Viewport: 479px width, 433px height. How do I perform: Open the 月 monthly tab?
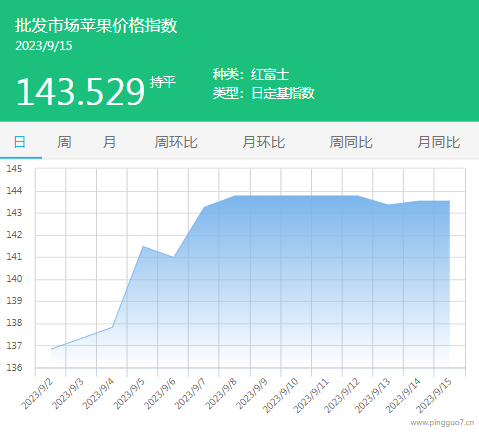coord(110,142)
